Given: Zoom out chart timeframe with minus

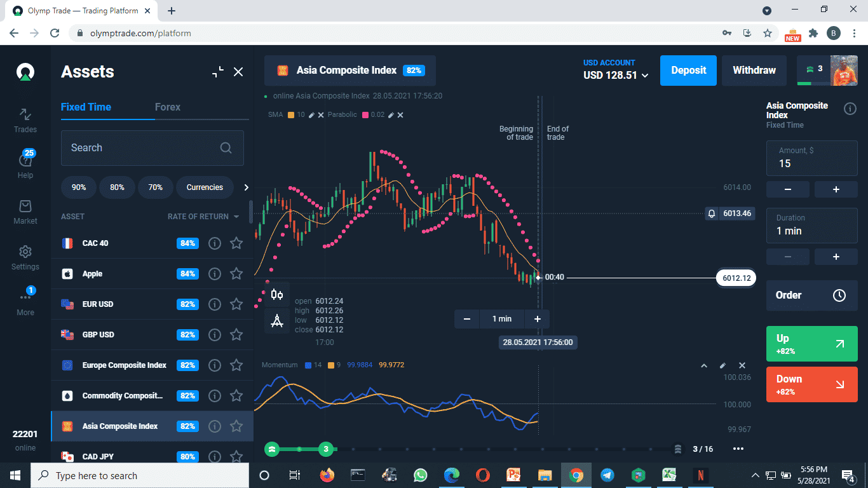Looking at the screenshot, I should tap(467, 319).
